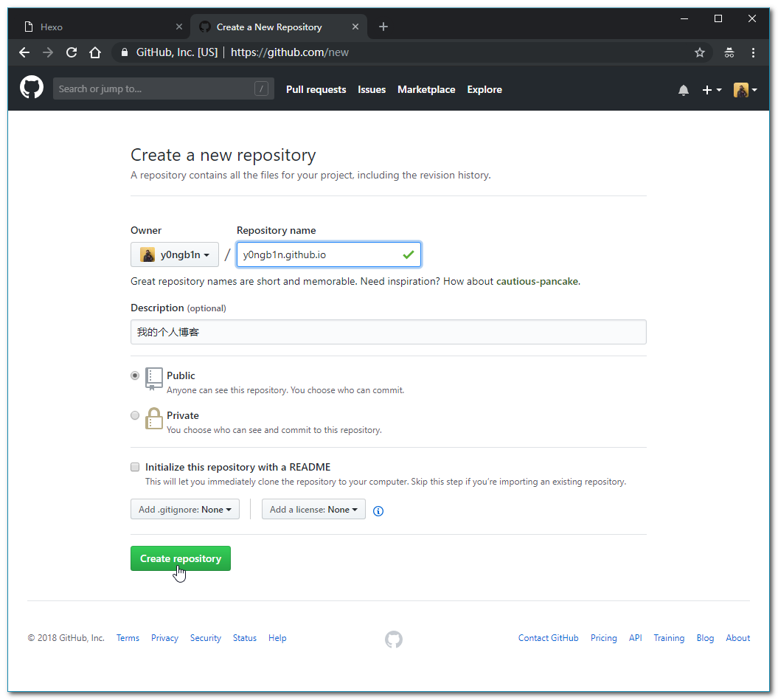Open the Add .gitignore dropdown
The image size is (778, 700).
pos(184,509)
